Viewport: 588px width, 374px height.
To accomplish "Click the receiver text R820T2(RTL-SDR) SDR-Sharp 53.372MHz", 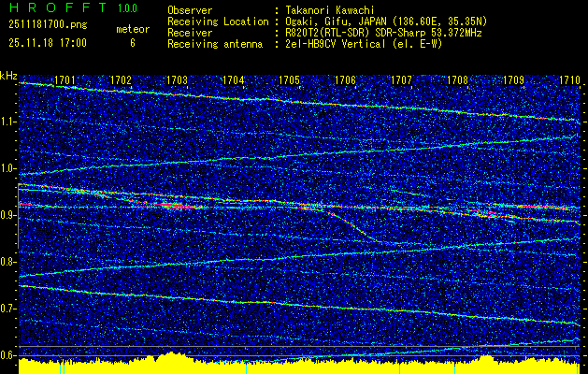I will point(381,33).
